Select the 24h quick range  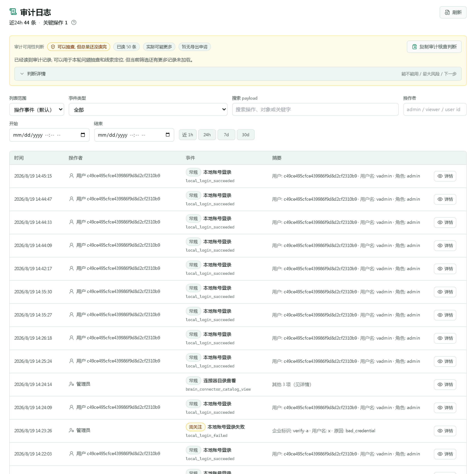click(x=207, y=135)
